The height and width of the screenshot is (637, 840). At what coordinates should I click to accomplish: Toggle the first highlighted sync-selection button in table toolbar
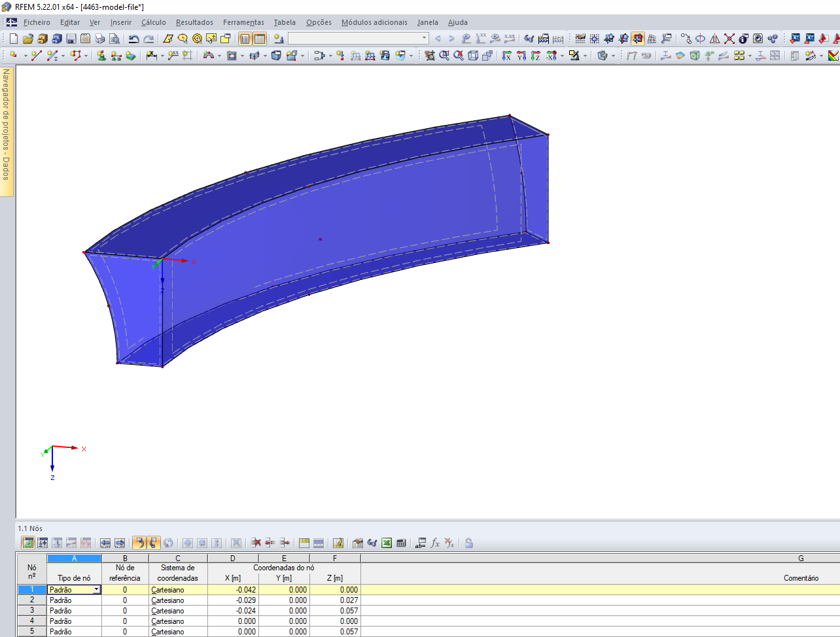[139, 543]
